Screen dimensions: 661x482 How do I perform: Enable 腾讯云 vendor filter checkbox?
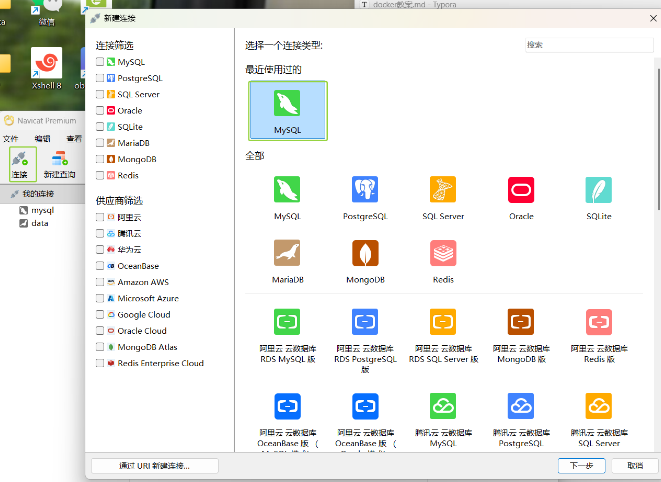tap(100, 233)
